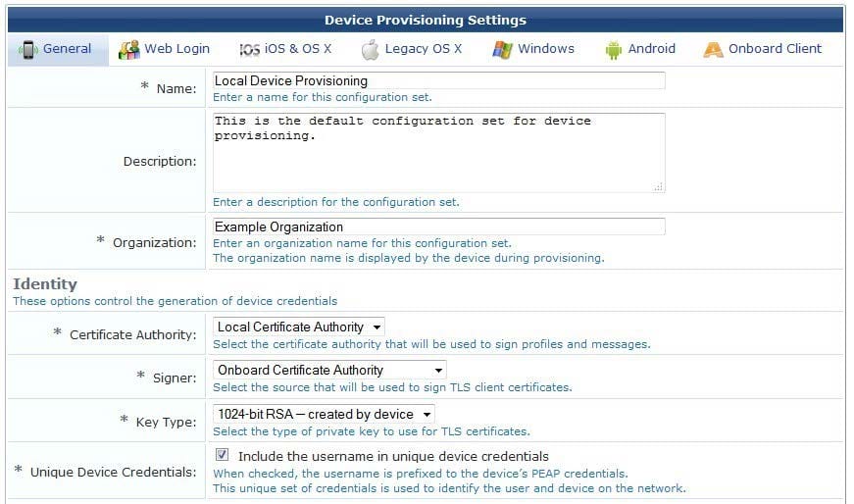Viewport: 854px width, 504px height.
Task: Switch to the Web Login tab
Action: tap(177, 48)
